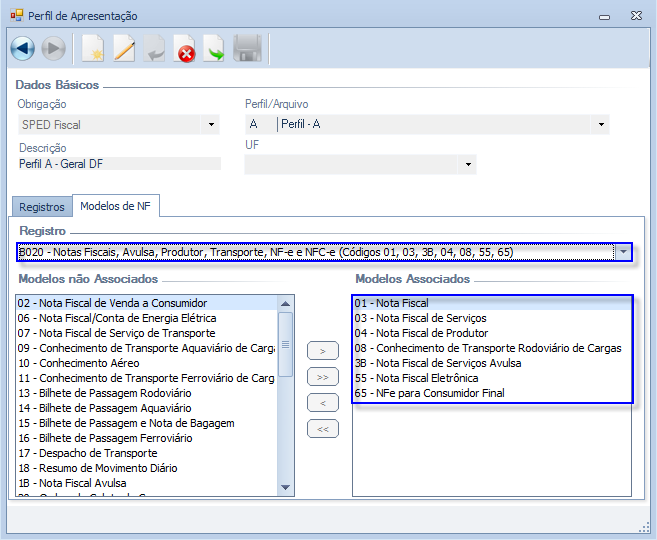Click the grey forward navigation arrow
The image size is (657, 540).
click(53, 48)
